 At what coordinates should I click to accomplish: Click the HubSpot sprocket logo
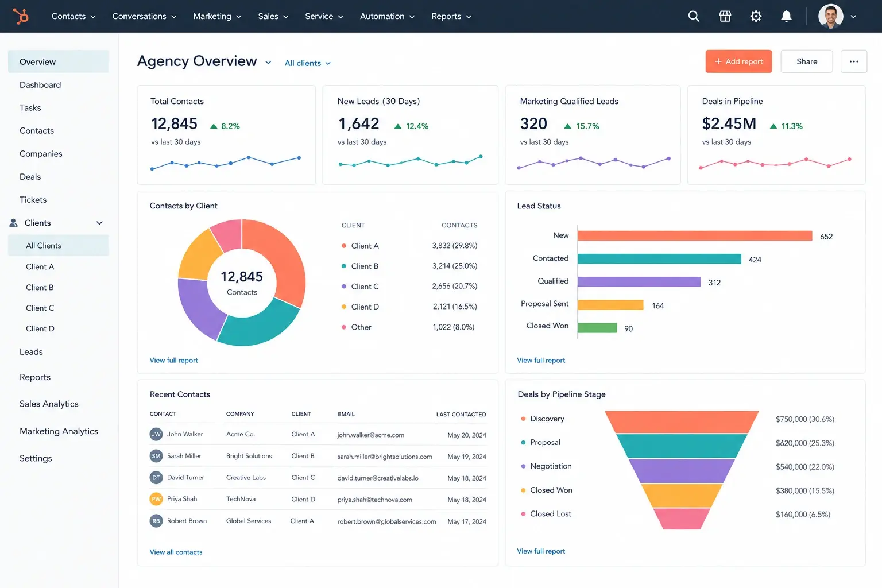pyautogui.click(x=21, y=16)
